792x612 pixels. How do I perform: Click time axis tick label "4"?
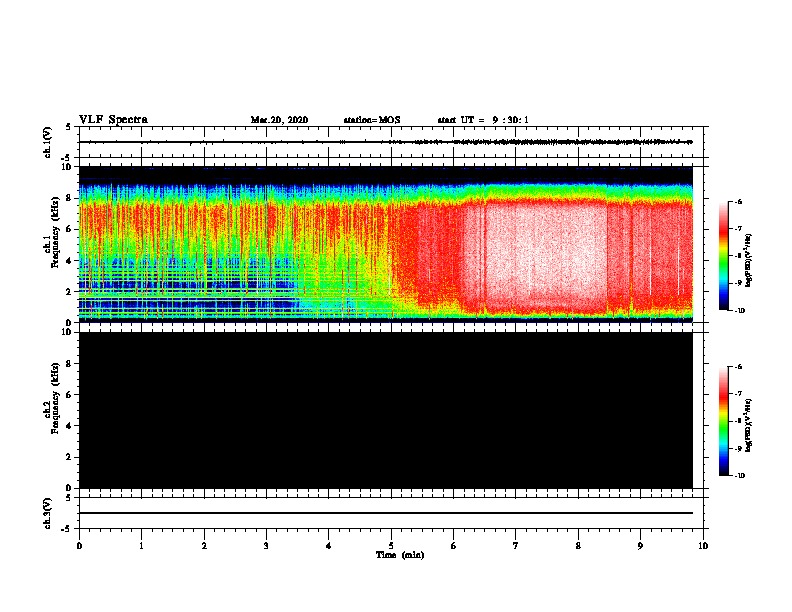(x=329, y=546)
